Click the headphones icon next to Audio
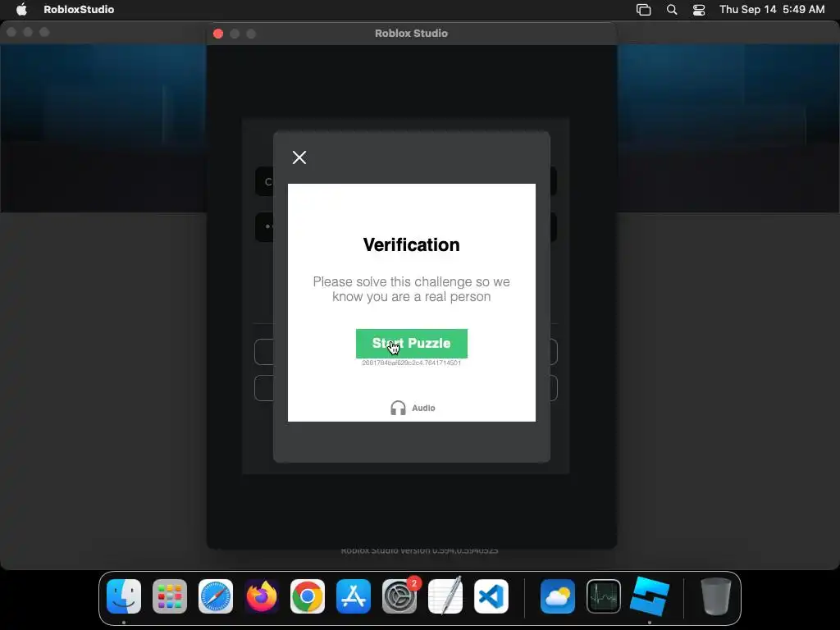The width and height of the screenshot is (840, 630). point(398,409)
